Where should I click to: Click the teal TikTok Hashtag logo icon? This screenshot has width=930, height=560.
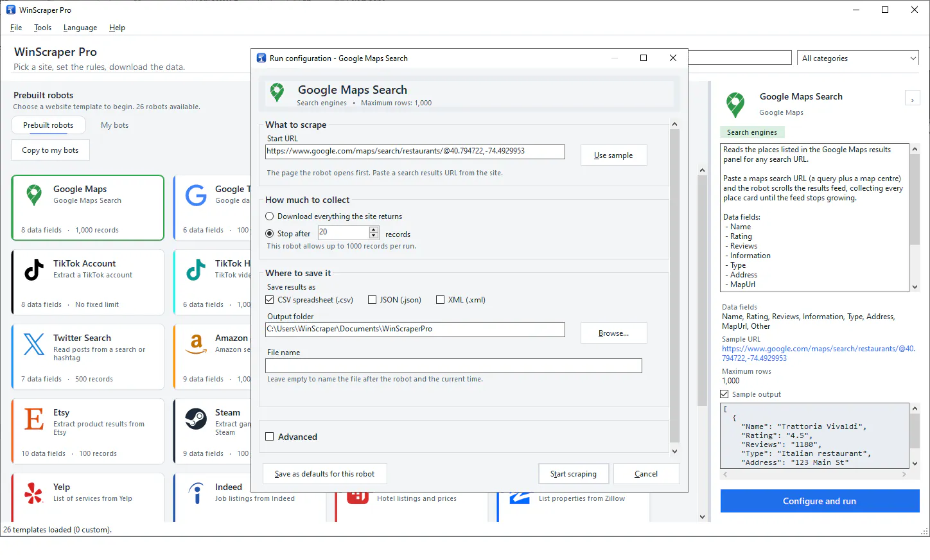pos(196,270)
